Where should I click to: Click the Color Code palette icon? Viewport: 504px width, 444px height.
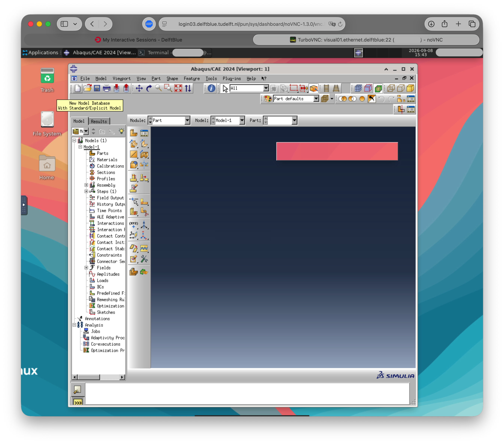click(x=268, y=99)
